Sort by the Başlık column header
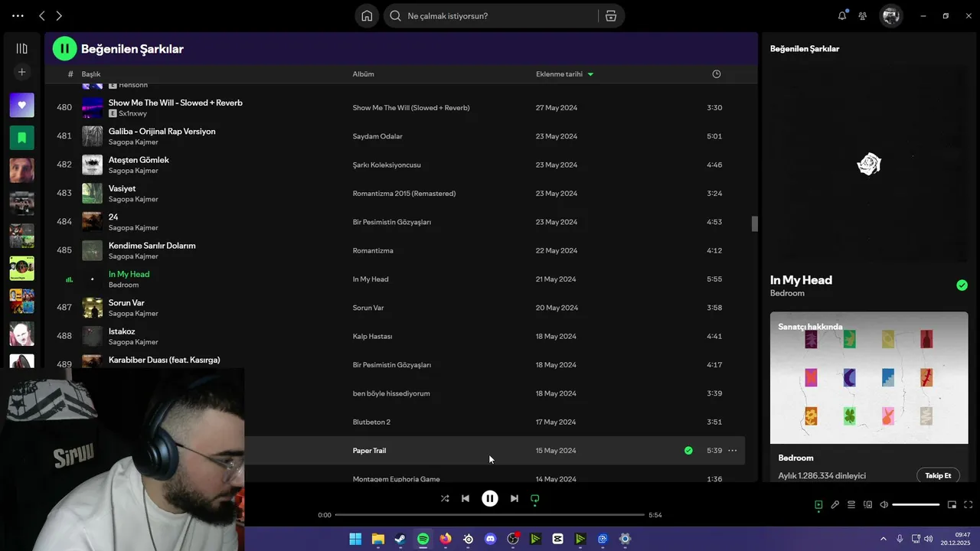Viewport: 980px width, 551px height. click(x=91, y=74)
